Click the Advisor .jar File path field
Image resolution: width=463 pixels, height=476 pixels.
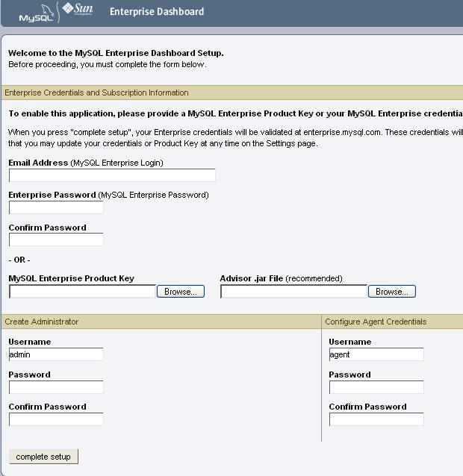pos(293,292)
